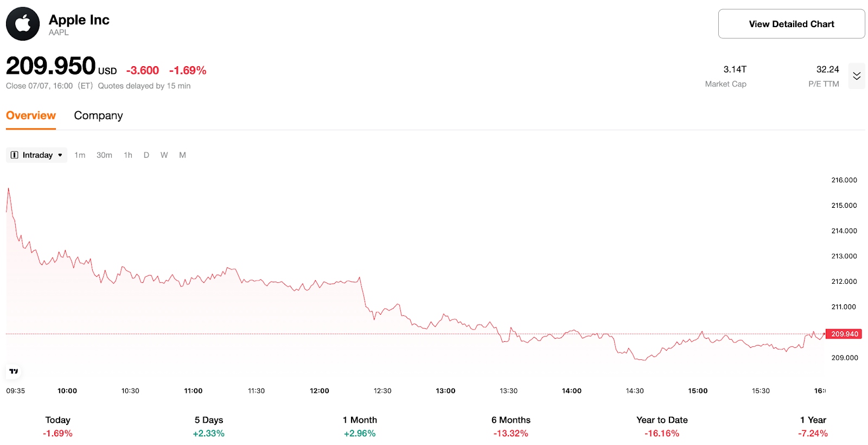The height and width of the screenshot is (445, 868).
Task: Expand additional stats with double-chevron button
Action: click(857, 76)
